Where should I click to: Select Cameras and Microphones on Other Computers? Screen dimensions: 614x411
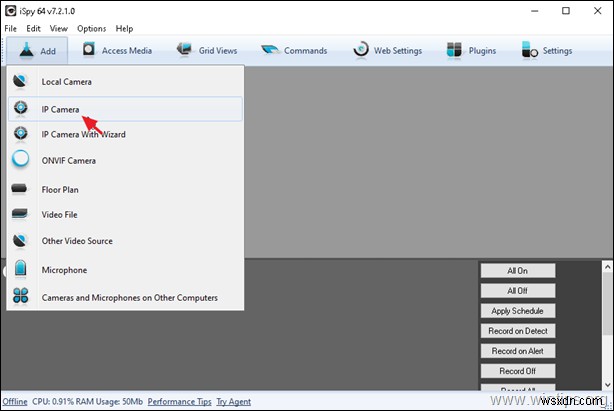pos(125,297)
